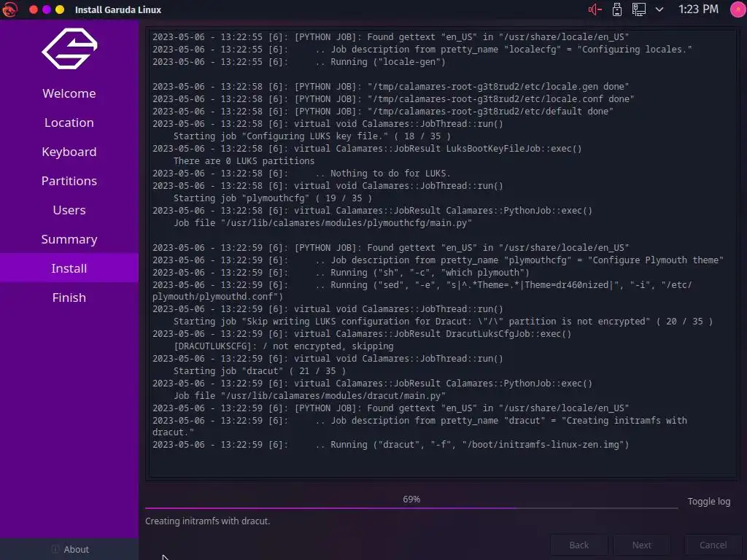Click the Garuda dragon logo in the top bar
This screenshot has height=560, width=747.
(9, 9)
